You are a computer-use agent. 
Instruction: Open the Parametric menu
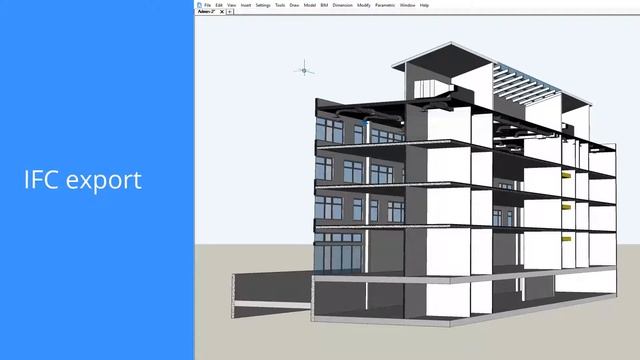click(385, 5)
